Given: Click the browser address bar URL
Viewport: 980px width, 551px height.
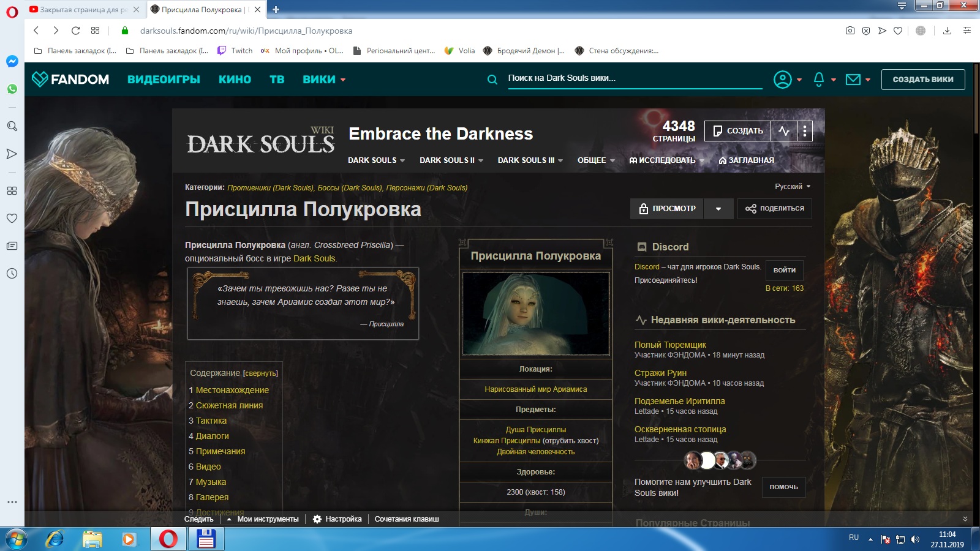Looking at the screenshot, I should pyautogui.click(x=246, y=31).
